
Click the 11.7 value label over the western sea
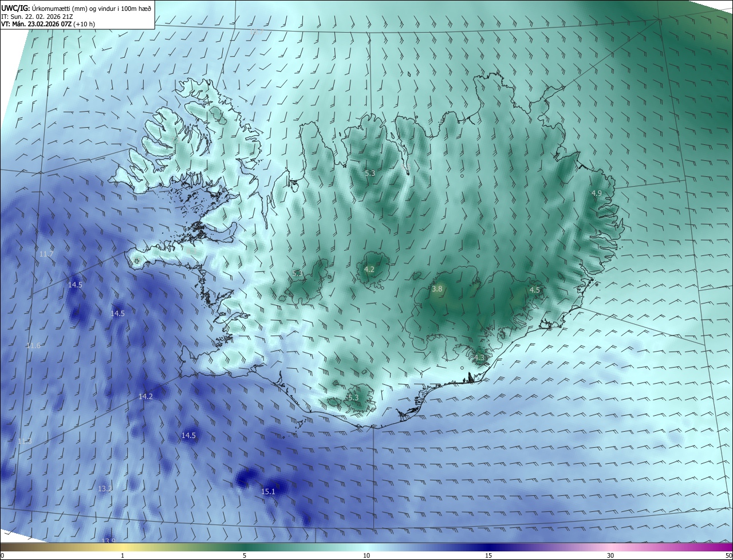(46, 254)
